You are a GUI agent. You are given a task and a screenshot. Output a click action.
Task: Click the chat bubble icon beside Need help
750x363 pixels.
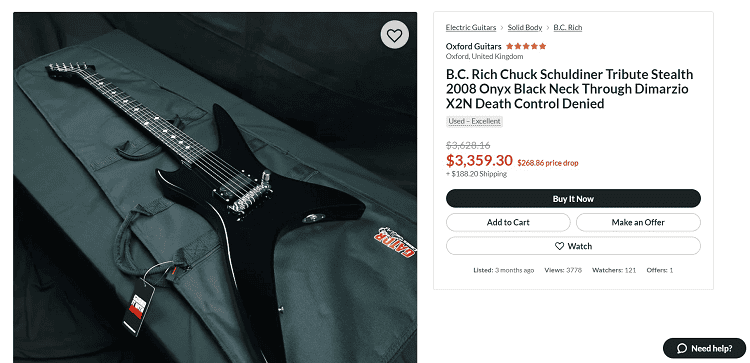682,349
